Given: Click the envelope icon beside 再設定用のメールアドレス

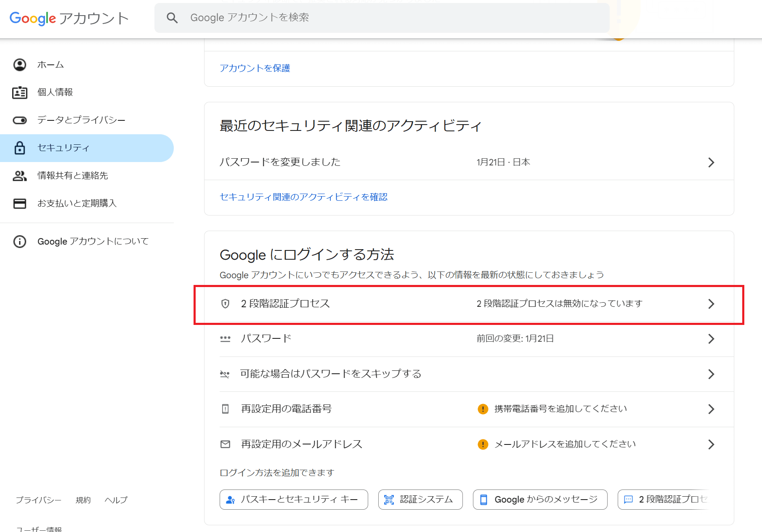Looking at the screenshot, I should [226, 444].
